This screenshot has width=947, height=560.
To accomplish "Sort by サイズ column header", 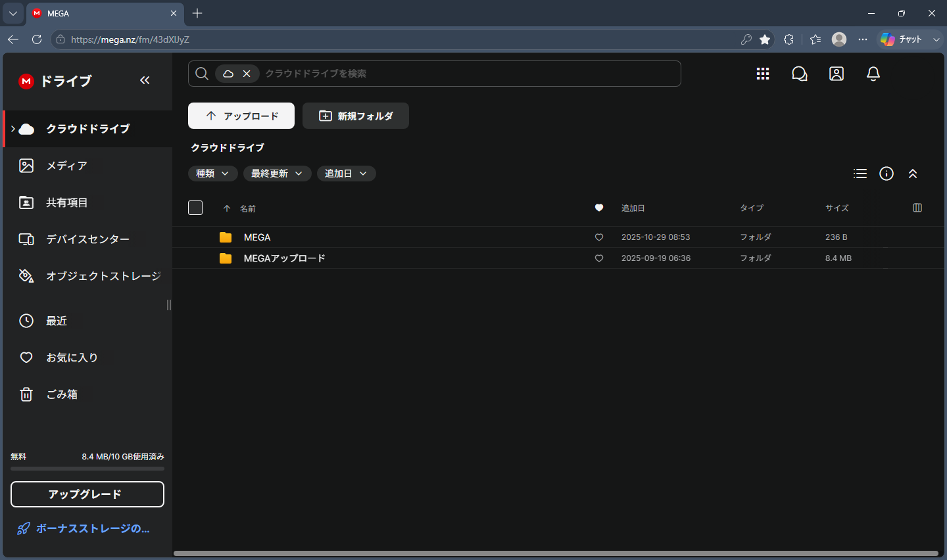I will 837,208.
